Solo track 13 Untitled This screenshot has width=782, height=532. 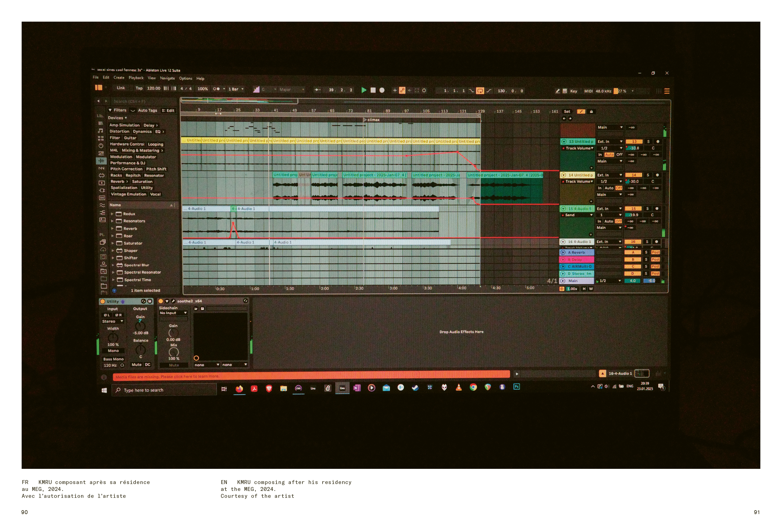(648, 141)
